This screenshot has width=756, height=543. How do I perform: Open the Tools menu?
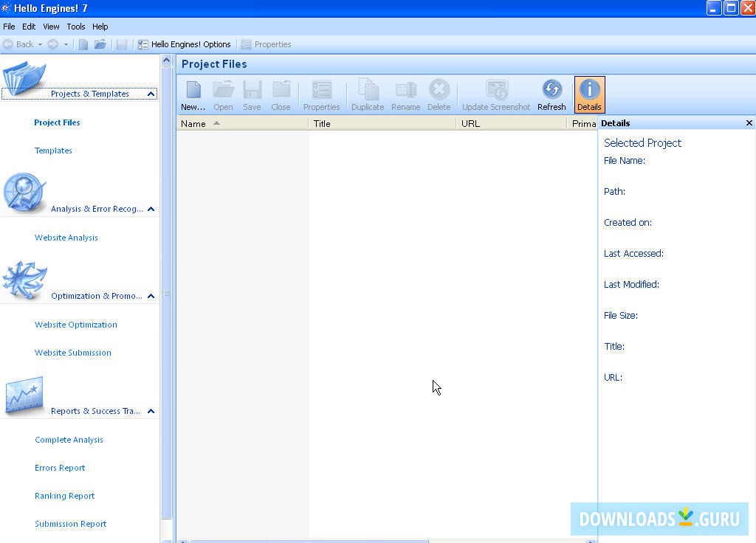pos(76,27)
